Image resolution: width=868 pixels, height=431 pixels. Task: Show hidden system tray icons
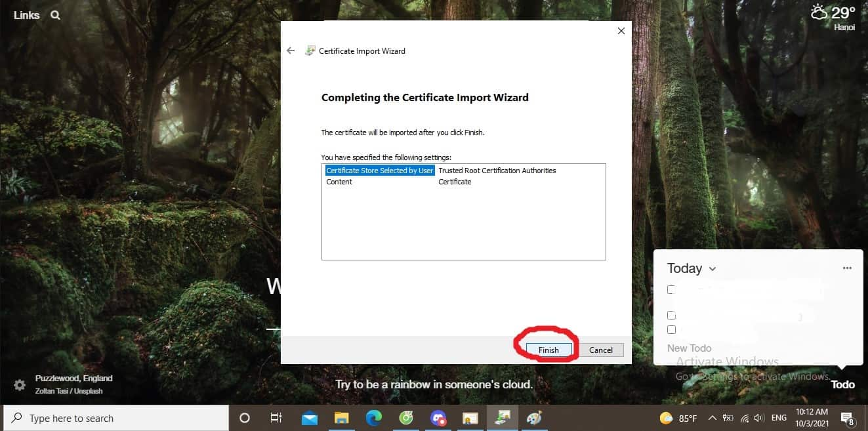713,418
